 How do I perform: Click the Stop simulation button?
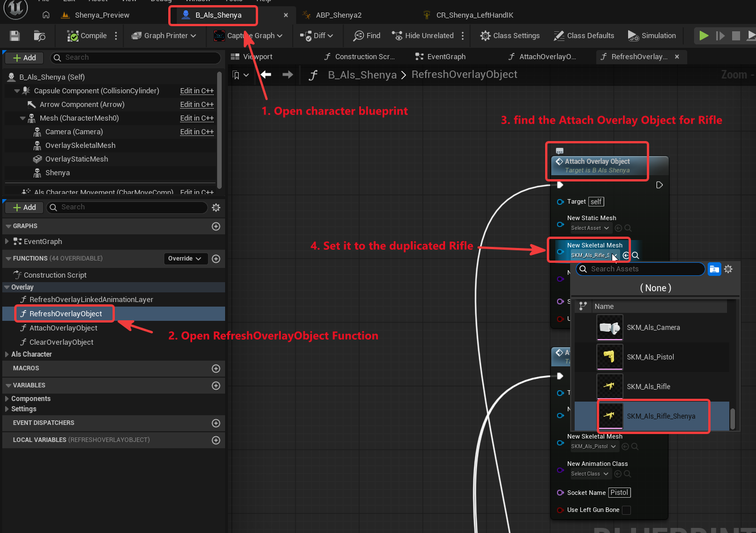[736, 36]
